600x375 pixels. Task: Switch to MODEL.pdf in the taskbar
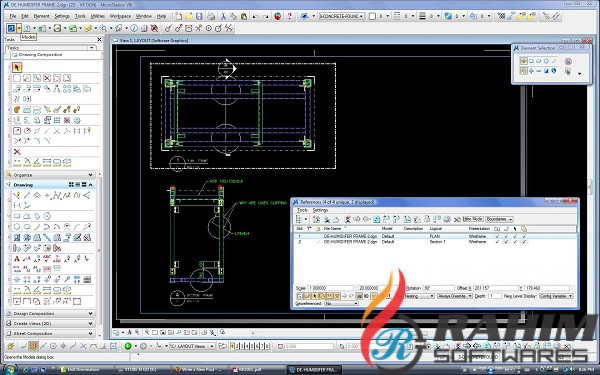256,370
